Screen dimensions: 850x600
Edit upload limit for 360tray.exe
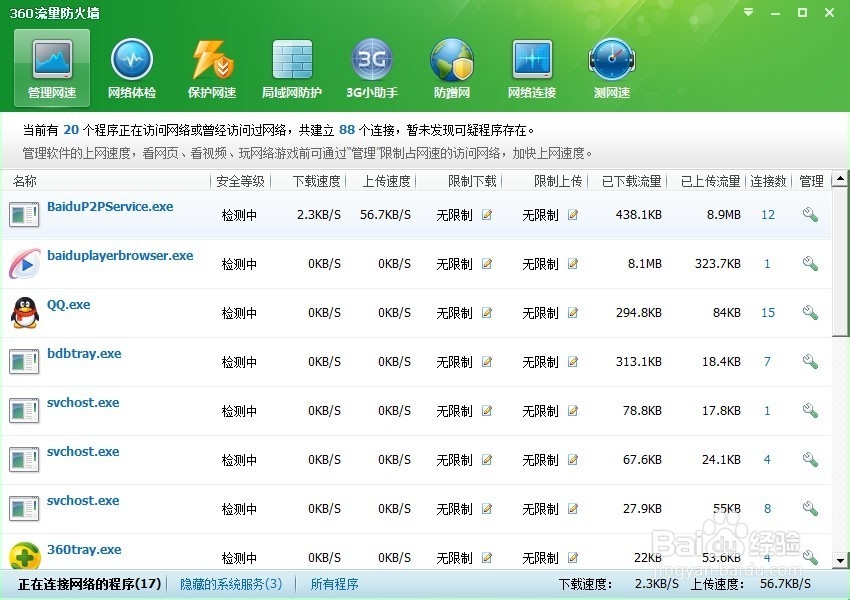click(572, 558)
